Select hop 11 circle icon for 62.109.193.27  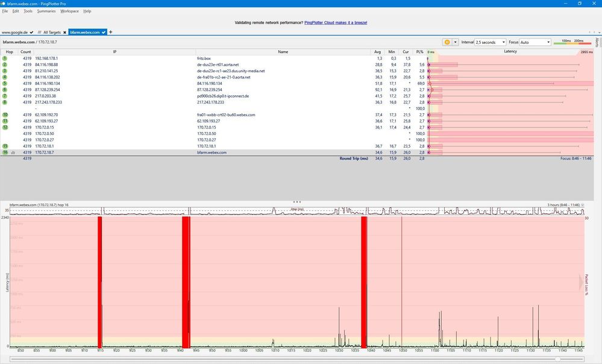point(5,121)
